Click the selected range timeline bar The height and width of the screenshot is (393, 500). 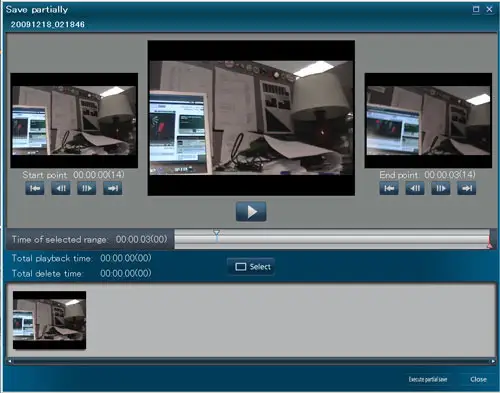coord(332,239)
